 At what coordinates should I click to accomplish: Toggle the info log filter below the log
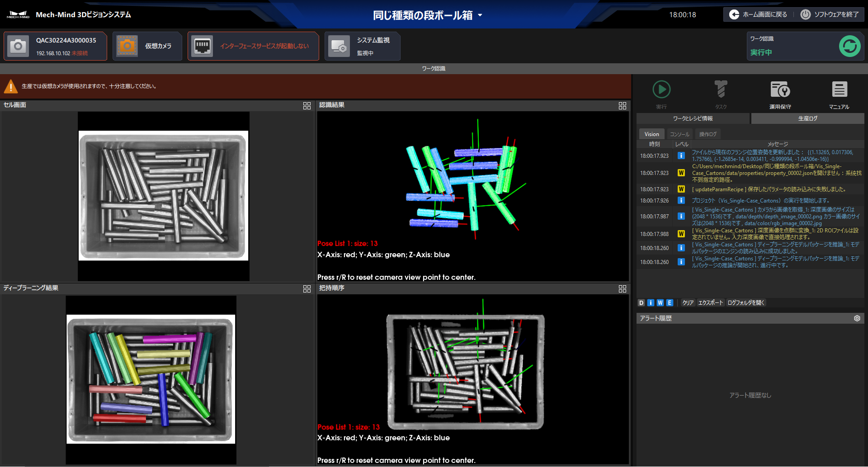(x=651, y=303)
